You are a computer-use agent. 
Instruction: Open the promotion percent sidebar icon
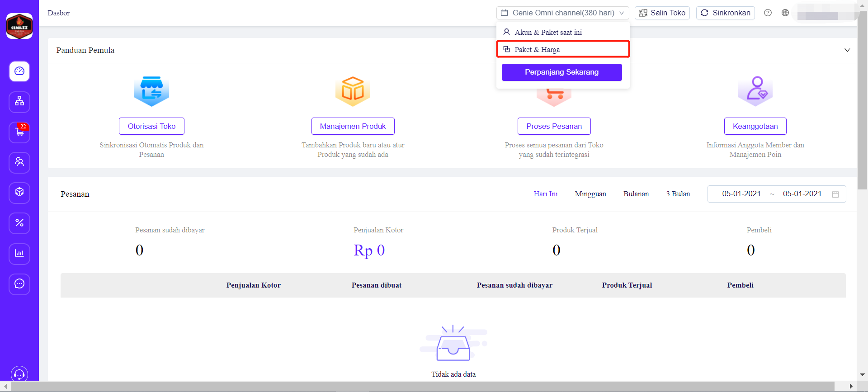pos(19,223)
